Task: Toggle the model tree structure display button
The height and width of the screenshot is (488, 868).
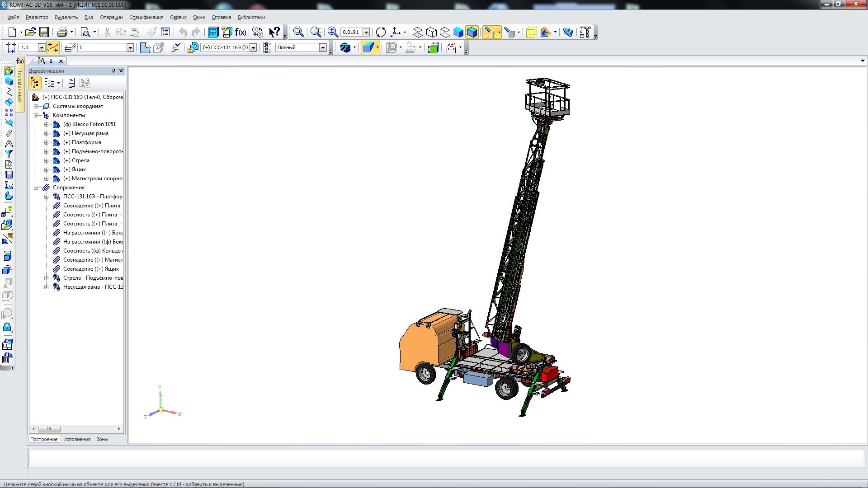Action: [35, 83]
